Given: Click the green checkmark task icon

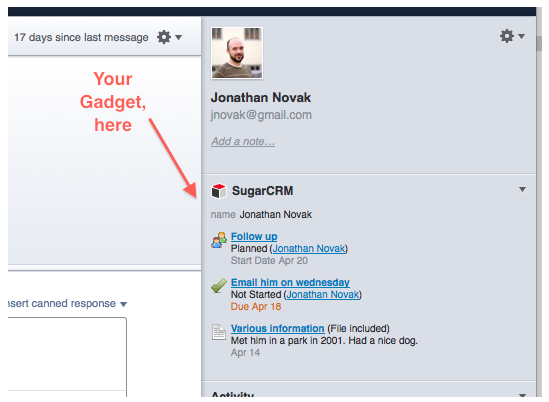Looking at the screenshot, I should pyautogui.click(x=219, y=286).
